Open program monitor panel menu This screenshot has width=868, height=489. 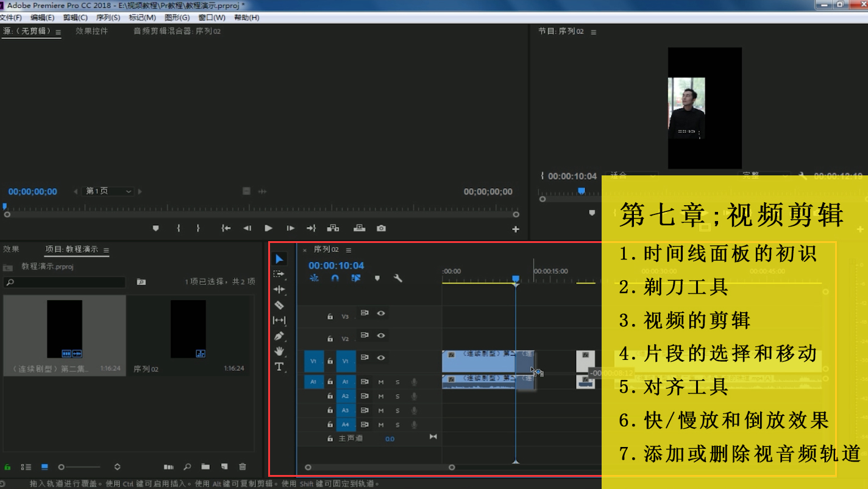pos(593,32)
